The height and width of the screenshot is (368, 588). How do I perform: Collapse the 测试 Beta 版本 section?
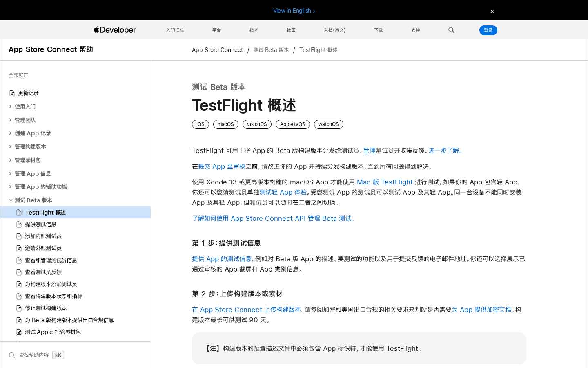[x=11, y=200]
